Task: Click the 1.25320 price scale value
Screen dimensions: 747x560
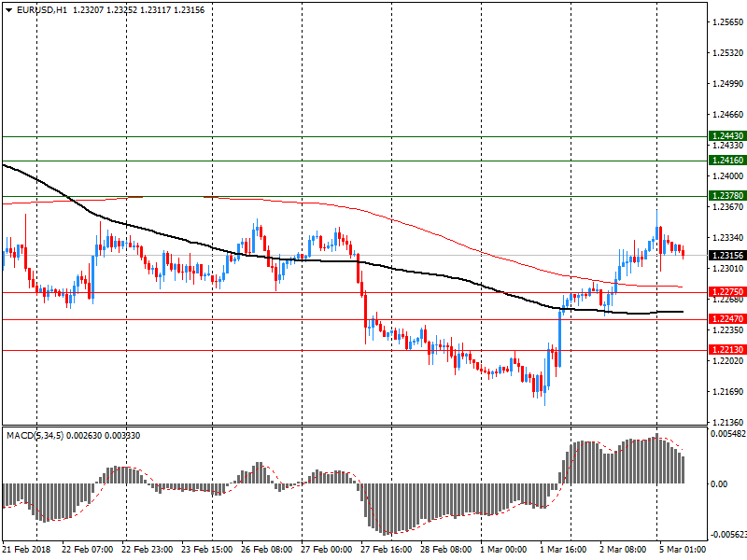Action: pos(727,53)
